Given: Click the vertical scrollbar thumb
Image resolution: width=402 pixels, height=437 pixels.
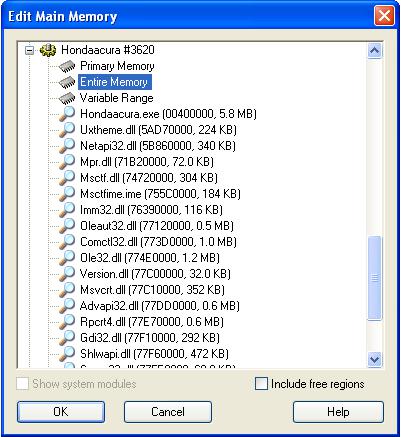Looking at the screenshot, I should [374, 278].
